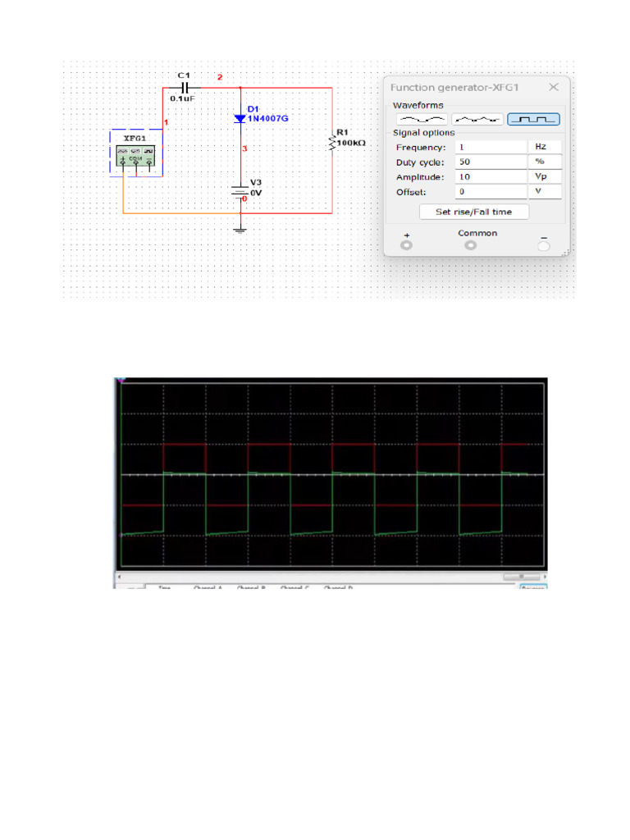This screenshot has height=840, width=630.
Task: Click the Common output terminal
Action: point(470,244)
